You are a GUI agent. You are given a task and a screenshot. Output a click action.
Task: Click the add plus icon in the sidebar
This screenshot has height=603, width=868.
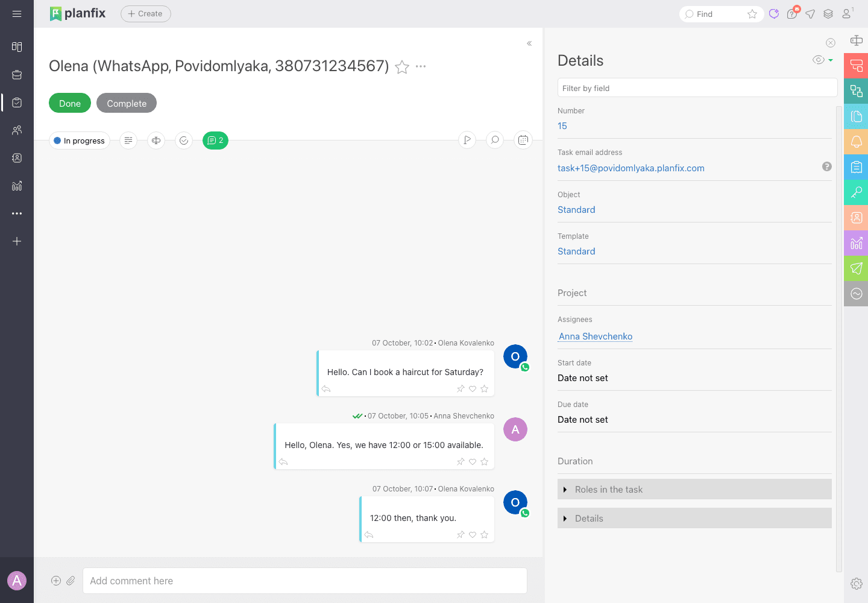pyautogui.click(x=17, y=241)
